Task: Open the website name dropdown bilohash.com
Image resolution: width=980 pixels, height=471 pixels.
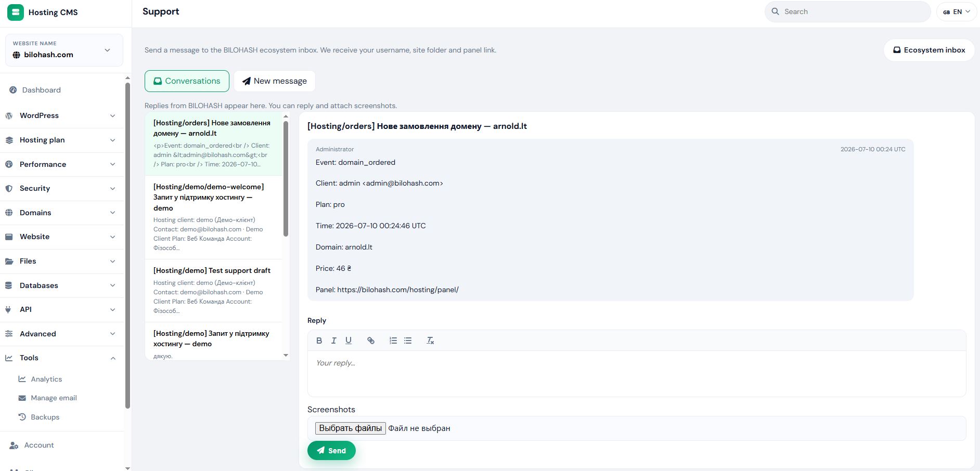Action: (x=64, y=50)
